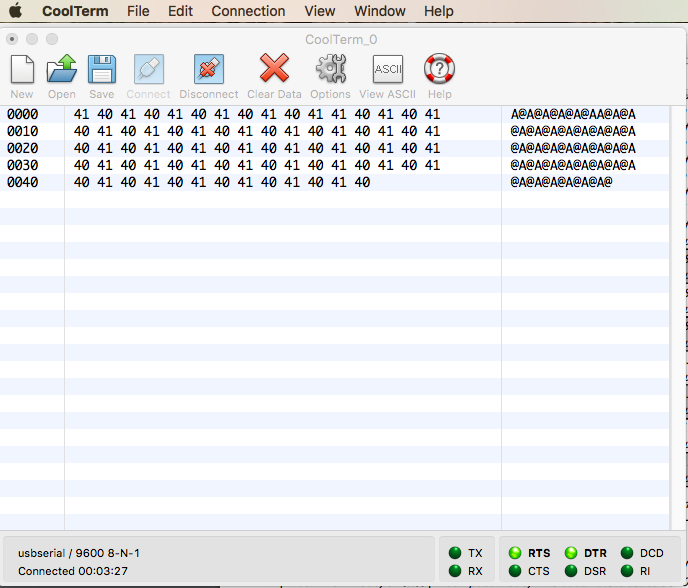Select offset 0040 row label

pyautogui.click(x=22, y=182)
